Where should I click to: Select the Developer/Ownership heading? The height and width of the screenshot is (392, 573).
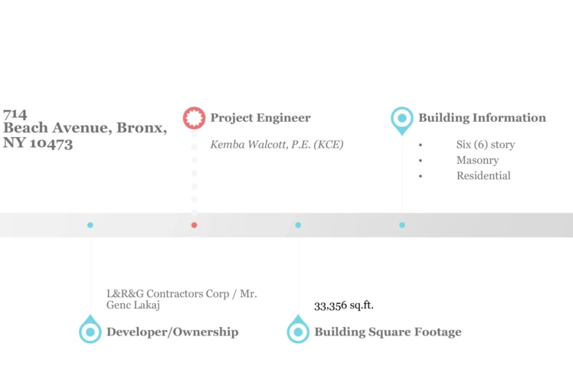172,332
